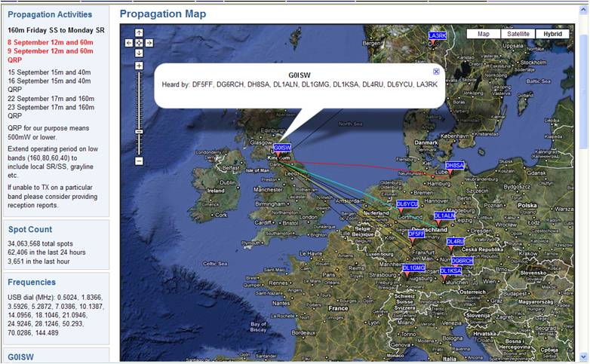Screen dimensions: 590x364
Task: Click the DL1GMG station marker
Action: coord(413,268)
